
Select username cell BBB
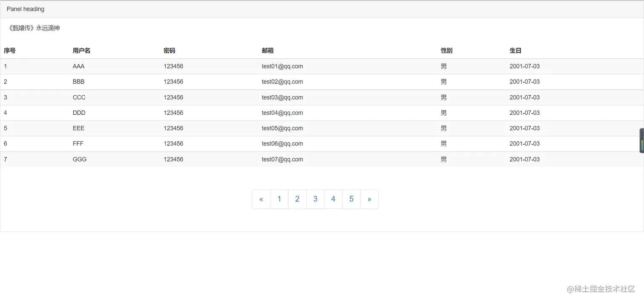(79, 82)
